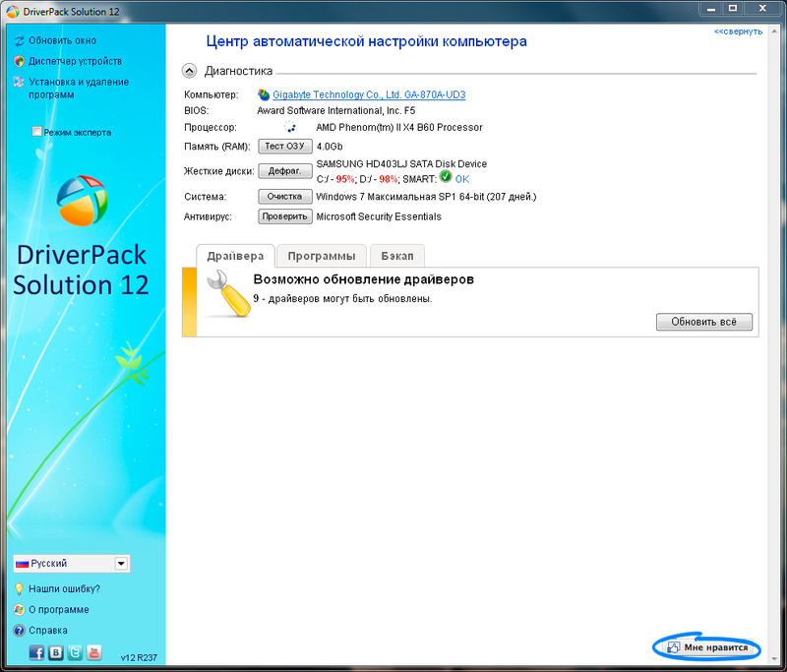Click the red 98% disk D value
This screenshot has width=787, height=672.
click(x=389, y=179)
